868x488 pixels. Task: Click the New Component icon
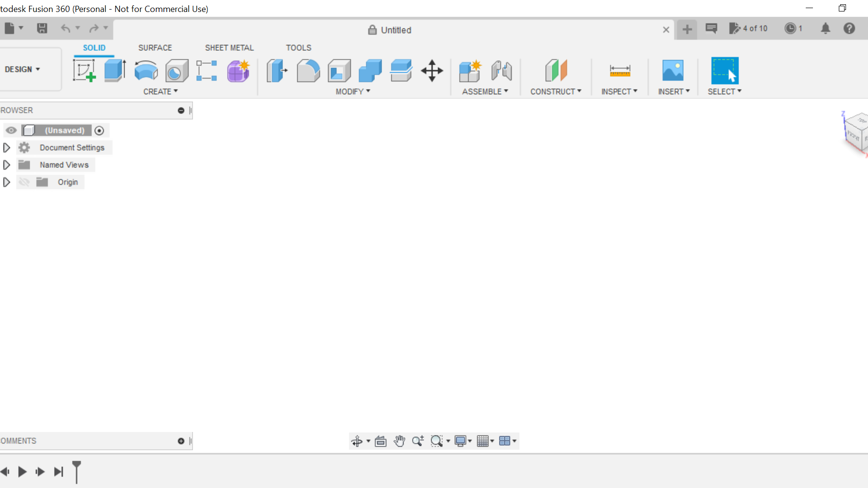(x=470, y=70)
